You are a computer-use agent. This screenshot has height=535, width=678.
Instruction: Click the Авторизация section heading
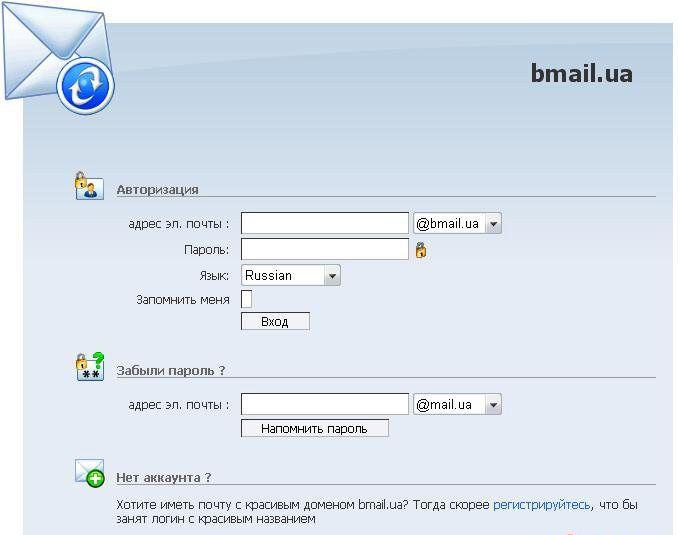click(x=157, y=189)
